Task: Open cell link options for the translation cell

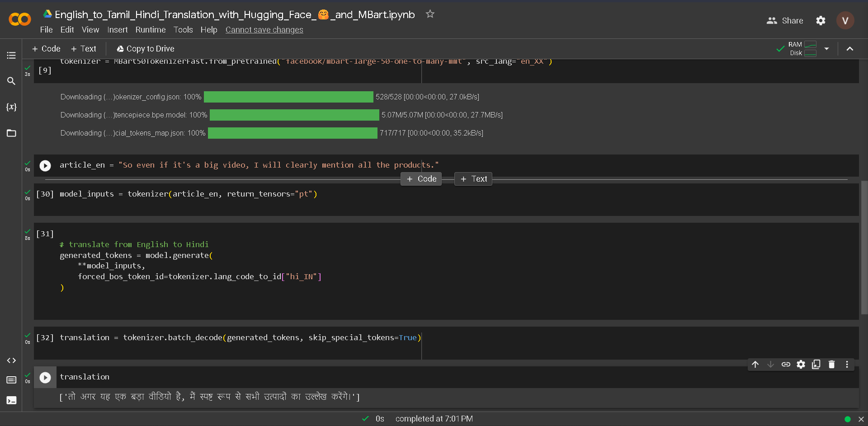Action: pos(786,365)
